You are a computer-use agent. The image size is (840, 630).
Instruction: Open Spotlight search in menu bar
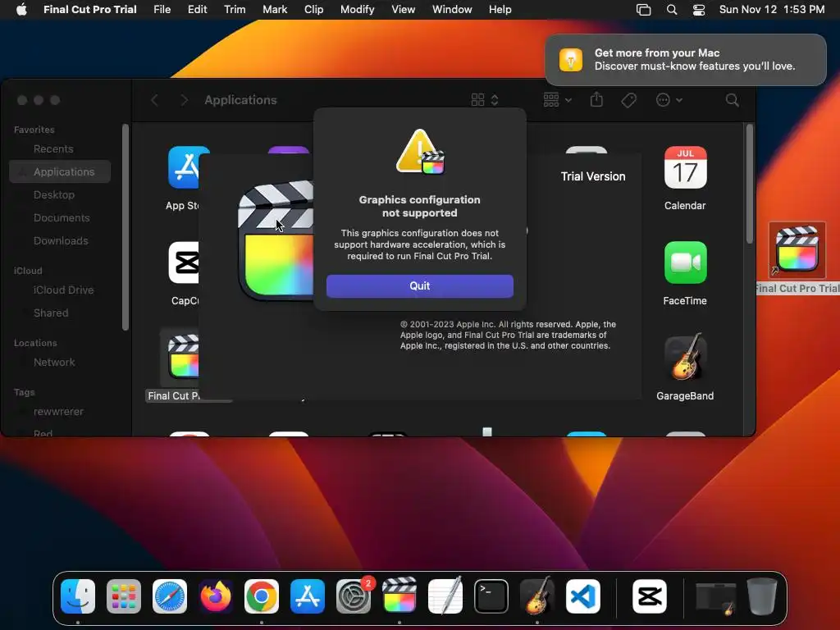[671, 9]
